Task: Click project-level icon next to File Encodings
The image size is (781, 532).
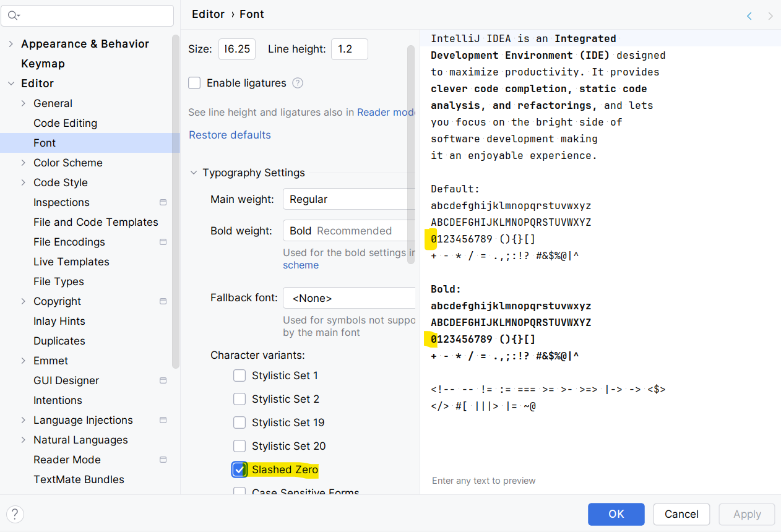Action: pos(163,242)
